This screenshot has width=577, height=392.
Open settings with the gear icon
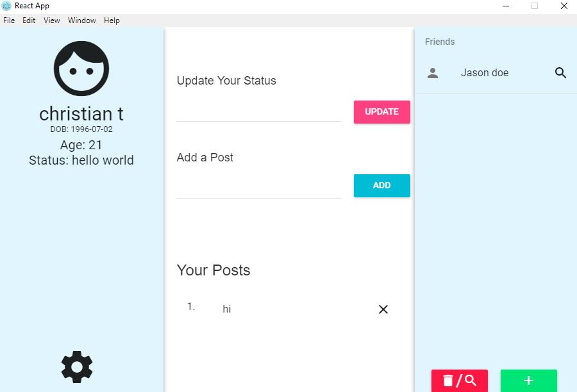[77, 366]
